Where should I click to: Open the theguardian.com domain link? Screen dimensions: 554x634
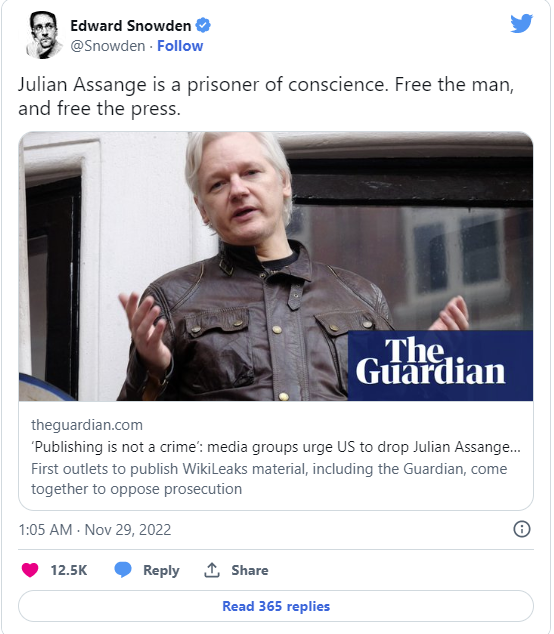click(x=87, y=425)
